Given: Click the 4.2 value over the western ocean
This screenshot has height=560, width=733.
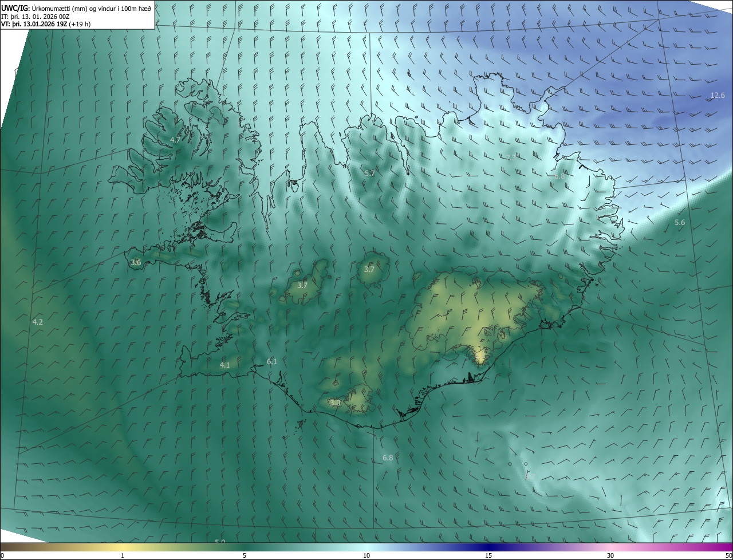Looking at the screenshot, I should coord(38,322).
